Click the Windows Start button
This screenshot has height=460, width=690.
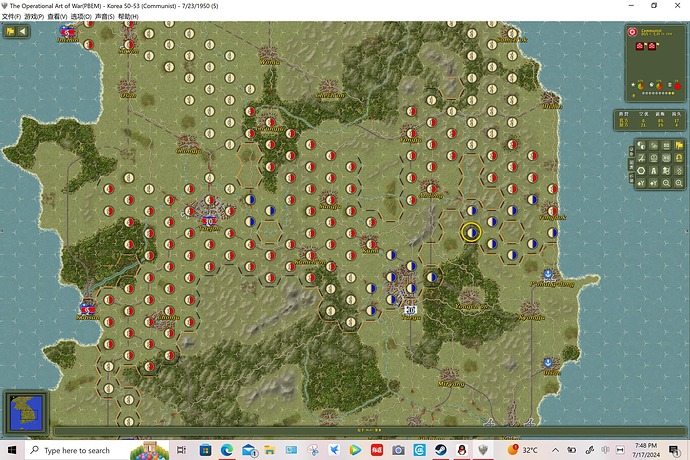12,451
